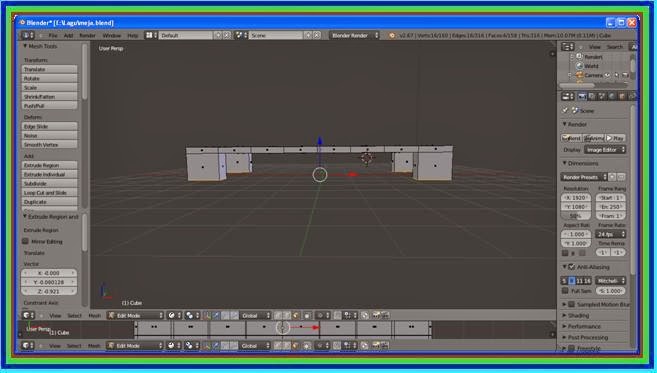Screen dimensions: 657x373
Task: Click the Extrude Region button
Action: pos(49,165)
